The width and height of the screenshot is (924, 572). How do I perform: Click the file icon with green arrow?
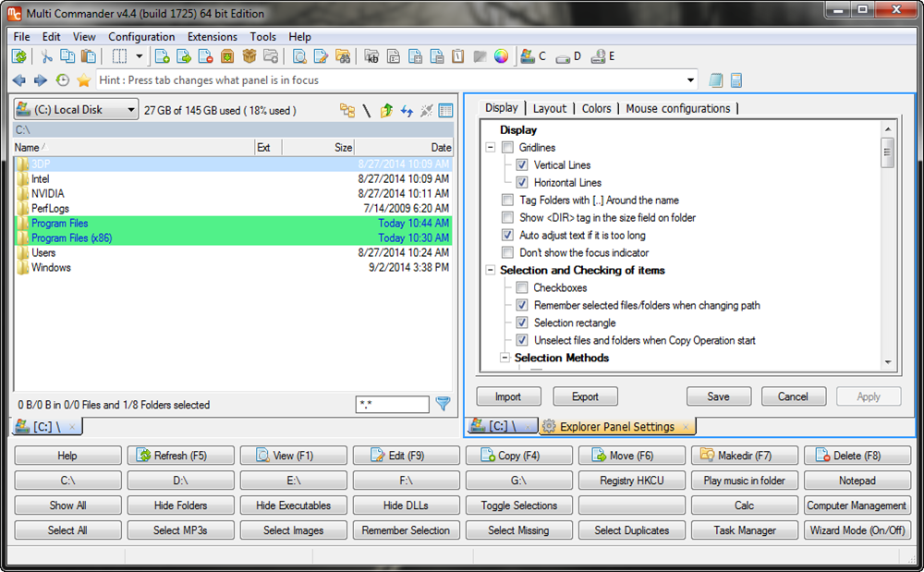click(184, 56)
